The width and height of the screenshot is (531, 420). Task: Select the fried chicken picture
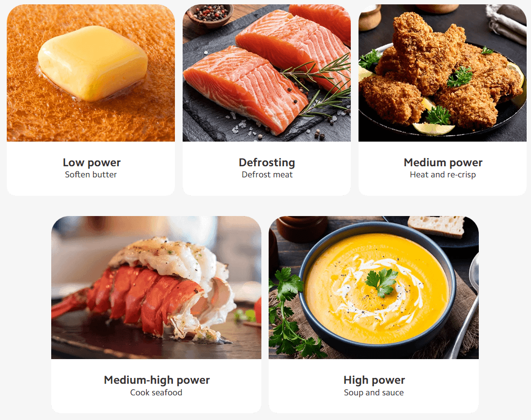(x=442, y=73)
